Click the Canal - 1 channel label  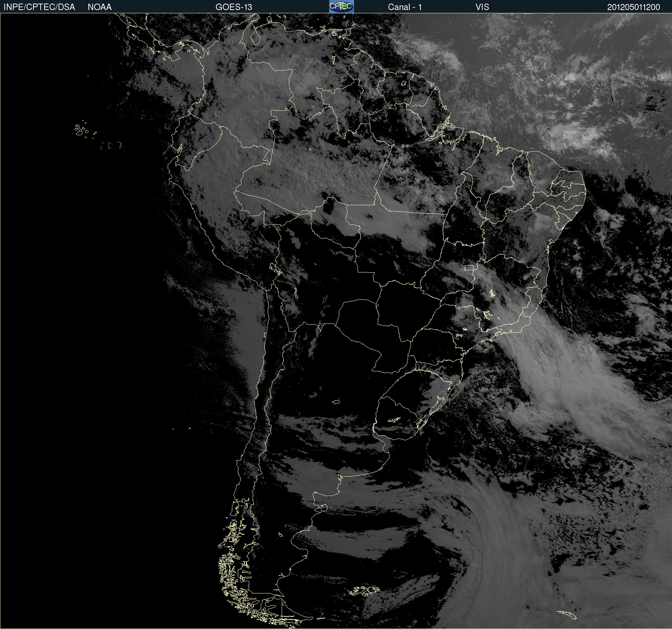[405, 7]
